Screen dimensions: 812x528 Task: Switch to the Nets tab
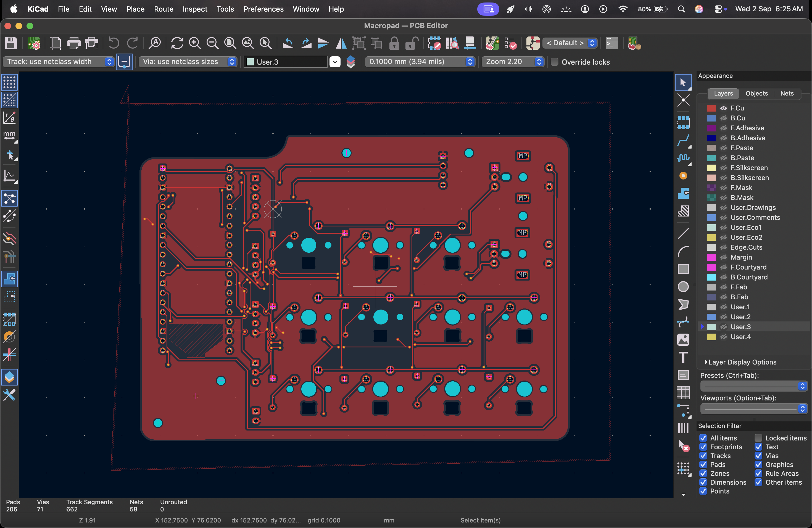tap(787, 93)
